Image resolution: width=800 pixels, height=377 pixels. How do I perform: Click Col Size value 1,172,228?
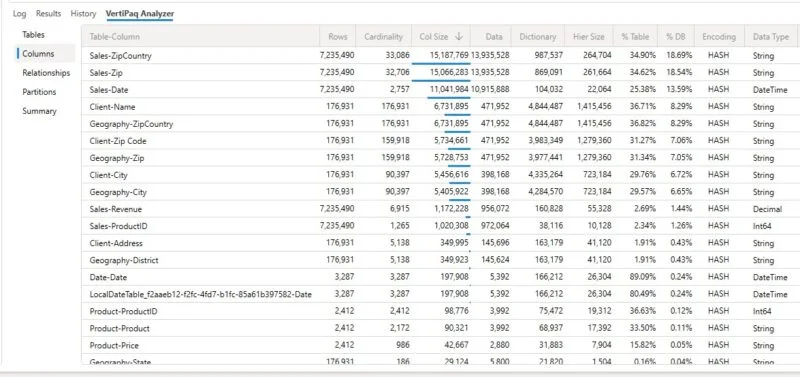point(451,209)
